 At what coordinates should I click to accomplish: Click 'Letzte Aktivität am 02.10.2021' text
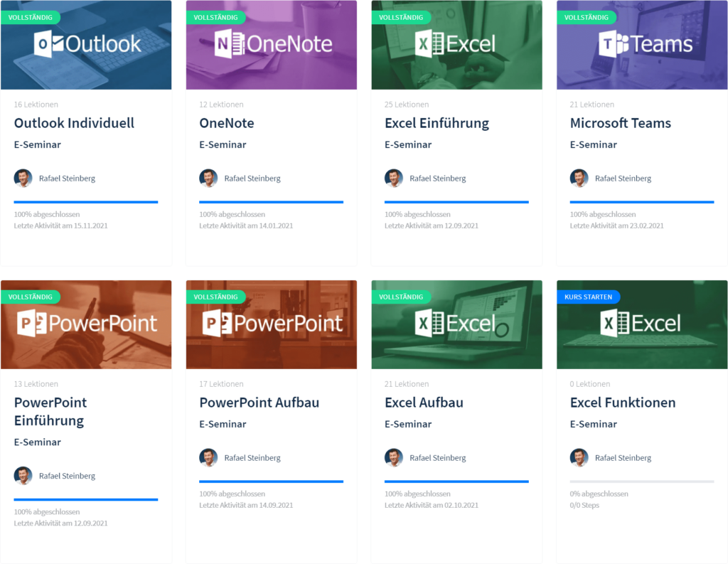[x=431, y=506]
